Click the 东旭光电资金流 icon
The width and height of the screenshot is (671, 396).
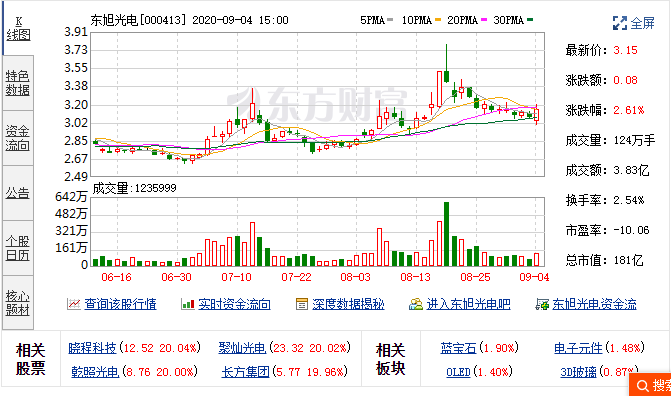[x=542, y=304]
